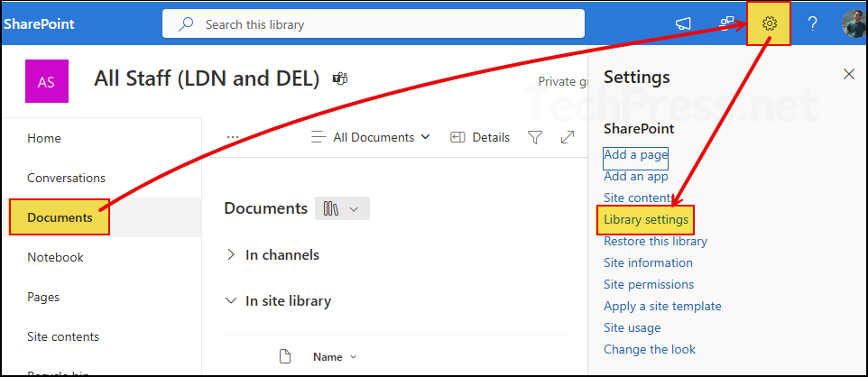
Task: Expand content with the diagonal arrows icon
Action: pos(568,137)
